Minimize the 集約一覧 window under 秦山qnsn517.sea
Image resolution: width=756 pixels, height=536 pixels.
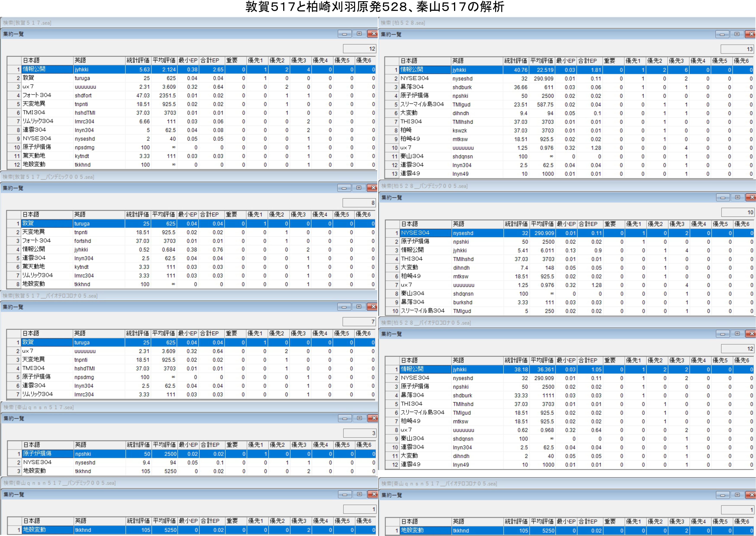coord(345,418)
